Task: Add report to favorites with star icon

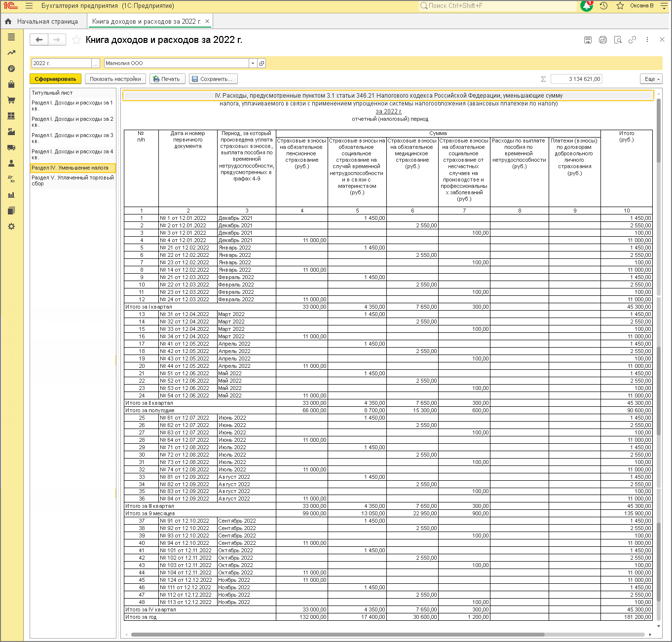Action: [76, 40]
